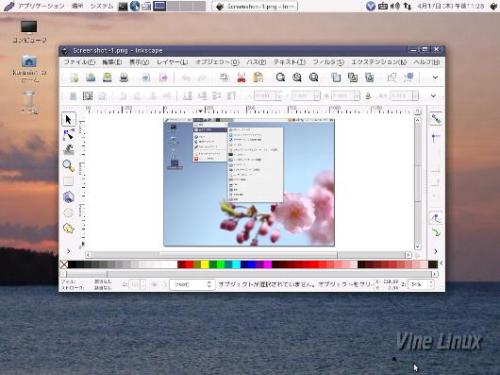Select the Tweak tool in the toolbox
Viewport: 500px width, 375px height.
tap(68, 150)
